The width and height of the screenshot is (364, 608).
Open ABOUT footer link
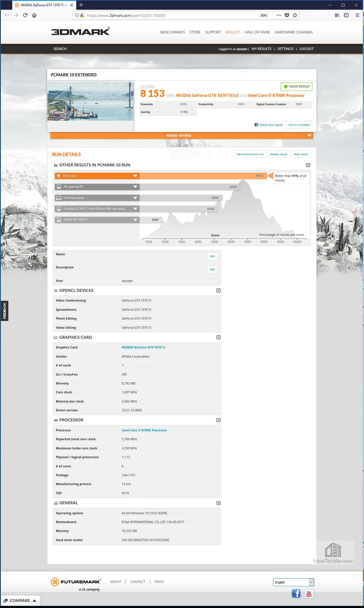115,582
